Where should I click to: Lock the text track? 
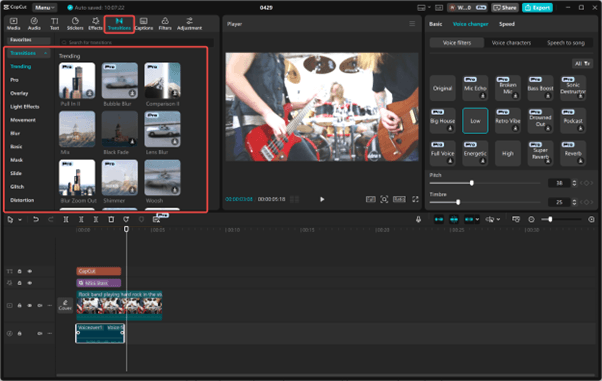[x=19, y=271]
